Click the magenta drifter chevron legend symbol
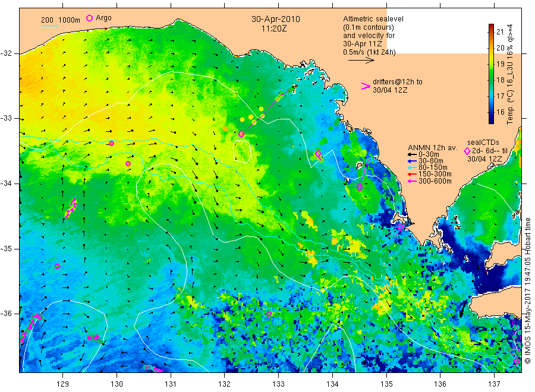The image size is (535, 392). tap(366, 86)
